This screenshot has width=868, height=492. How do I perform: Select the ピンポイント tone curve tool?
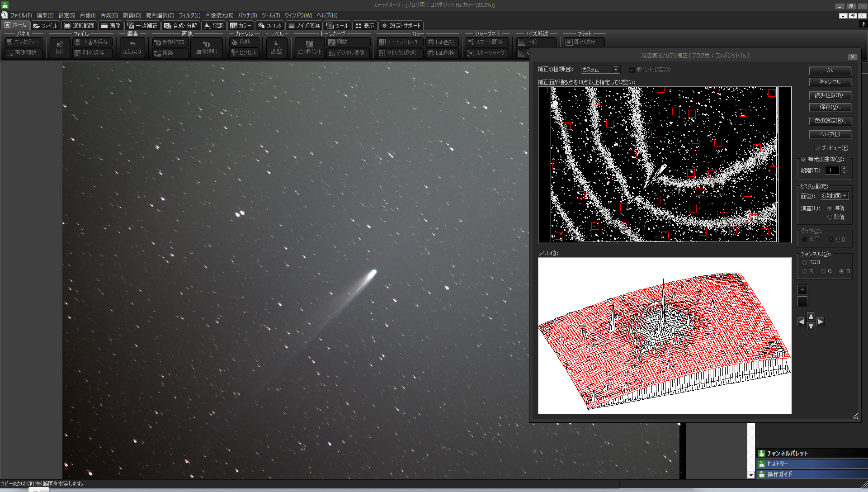[x=309, y=47]
